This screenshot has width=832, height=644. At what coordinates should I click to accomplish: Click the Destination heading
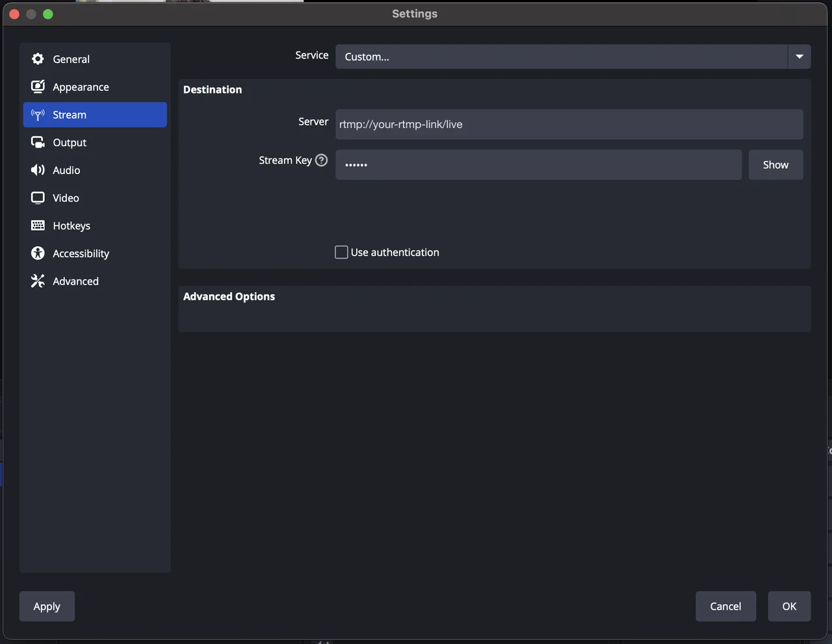coord(213,90)
